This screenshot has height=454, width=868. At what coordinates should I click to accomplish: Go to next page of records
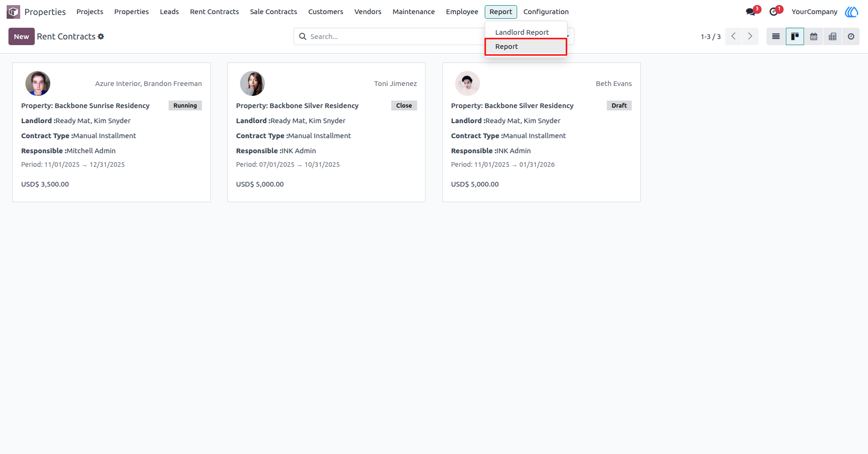tap(750, 37)
